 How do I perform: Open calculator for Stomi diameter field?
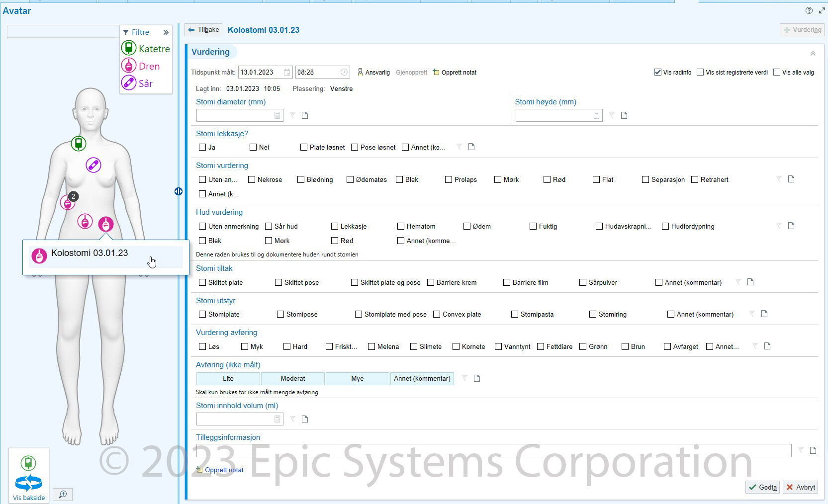point(277,116)
